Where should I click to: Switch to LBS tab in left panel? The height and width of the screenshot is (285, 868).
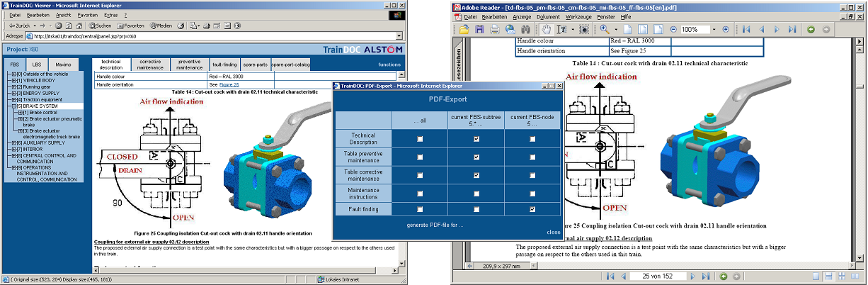(x=37, y=65)
